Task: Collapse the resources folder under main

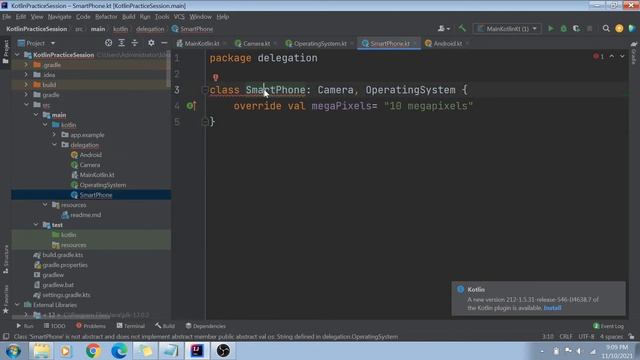Action: click(x=45, y=205)
